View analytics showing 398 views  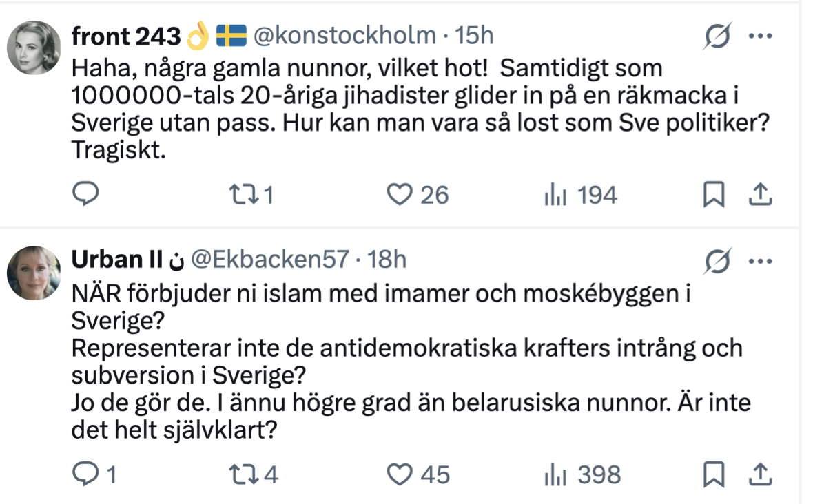tap(555, 474)
